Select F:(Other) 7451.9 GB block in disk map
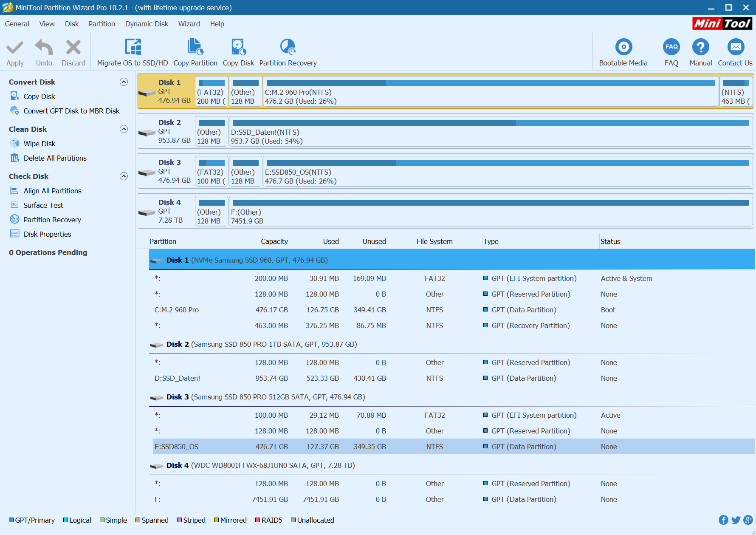 pyautogui.click(x=491, y=211)
